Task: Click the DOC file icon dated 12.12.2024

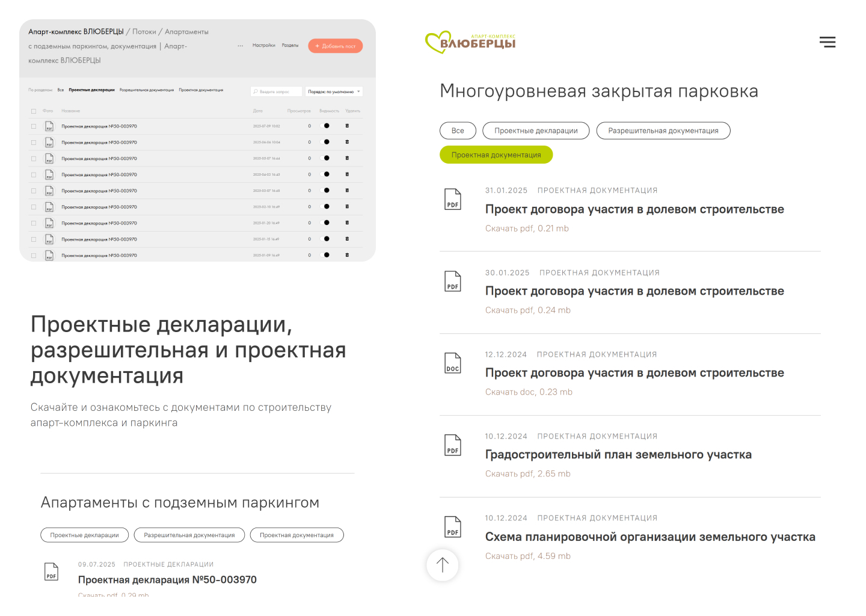Action: click(x=452, y=363)
